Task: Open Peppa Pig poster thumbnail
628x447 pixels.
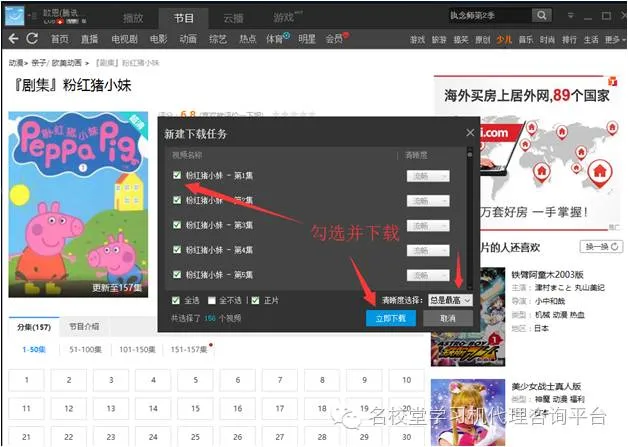Action: pos(78,204)
